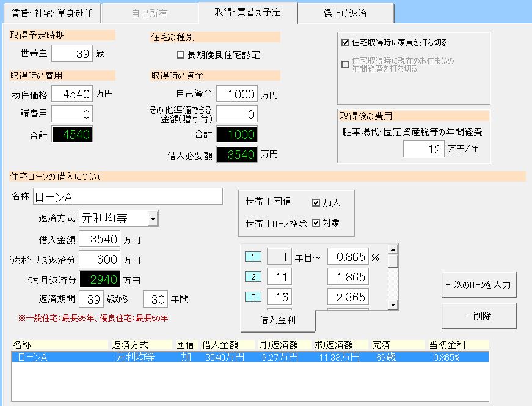This screenshot has width=532, height=406.
Task: Click the 借入金利 tab
Action: point(278,319)
